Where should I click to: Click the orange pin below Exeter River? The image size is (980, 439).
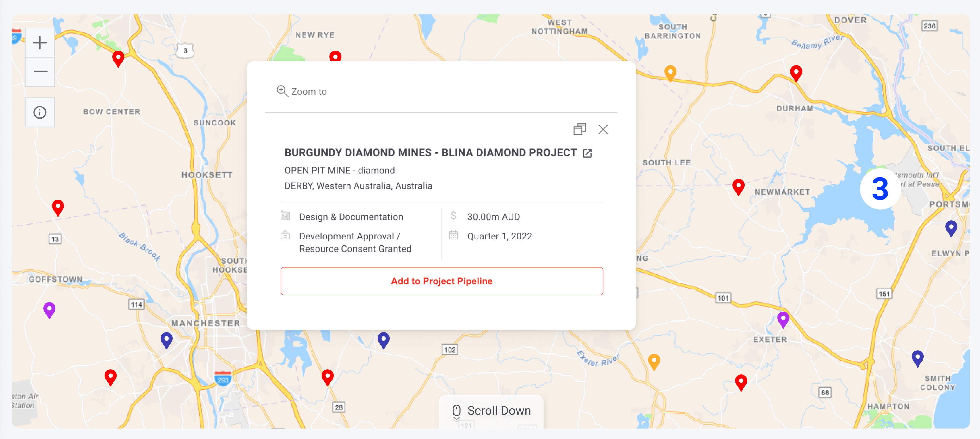tap(654, 361)
